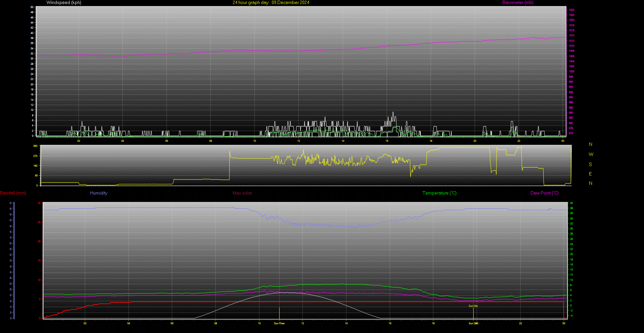The width and height of the screenshot is (644, 333).
Task: Click '25' on the red rainfall axis
Action: point(39,222)
